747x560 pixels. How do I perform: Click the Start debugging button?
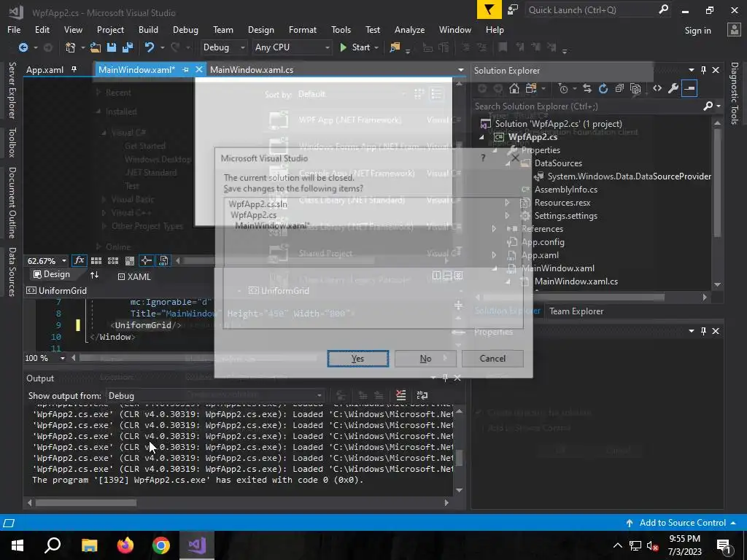pos(355,47)
